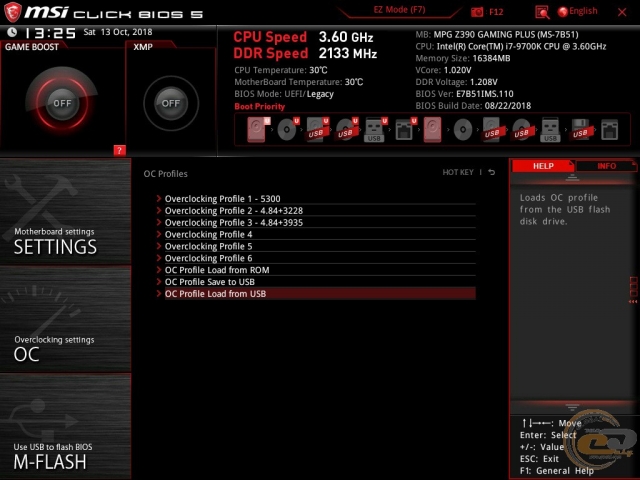Select the UEFI CD/DVD boot device icon
The image size is (640, 480).
288,129
